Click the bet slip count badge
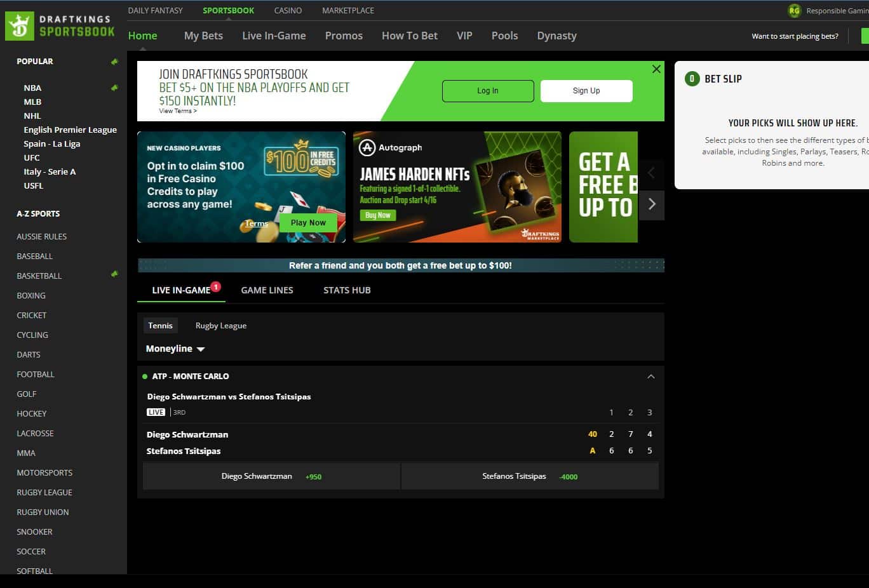This screenshot has width=869, height=588. (692, 79)
